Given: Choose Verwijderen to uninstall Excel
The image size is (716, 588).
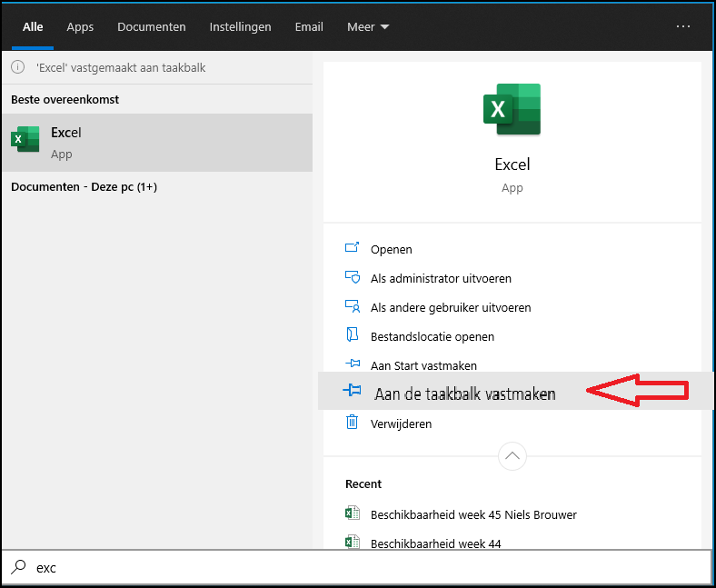Looking at the screenshot, I should [401, 424].
